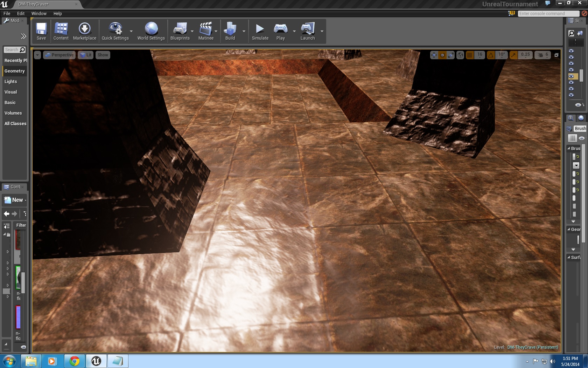Expand the Modes panel chevrons
Screen dimensions: 588x368
point(23,36)
